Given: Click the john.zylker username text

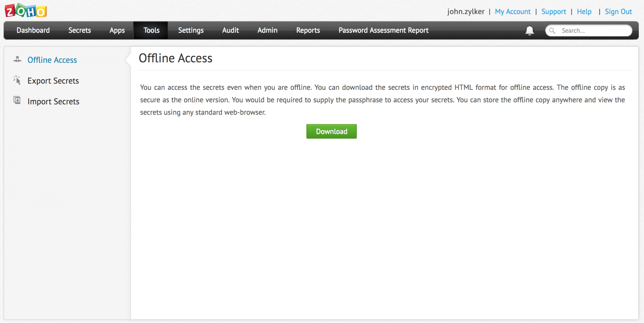Looking at the screenshot, I should tap(466, 12).
